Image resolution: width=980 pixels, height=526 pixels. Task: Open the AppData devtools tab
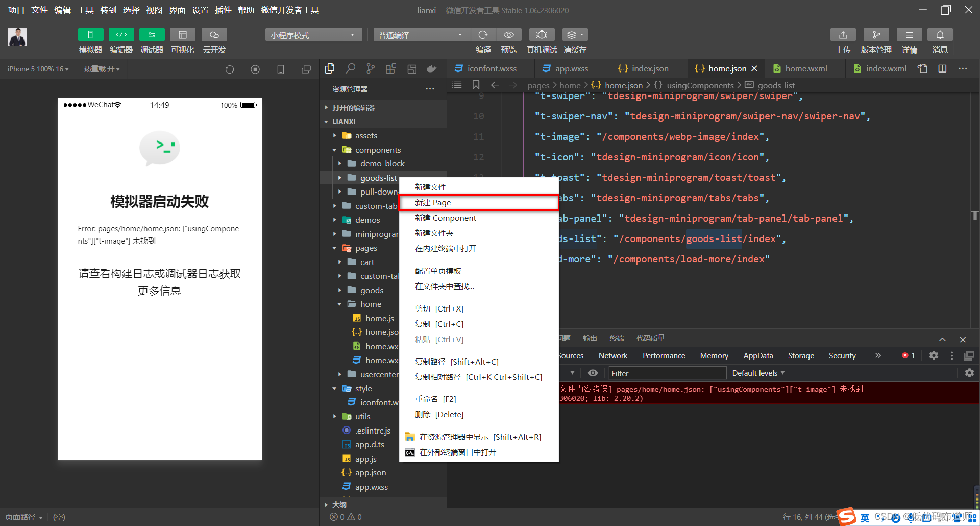tap(758, 355)
